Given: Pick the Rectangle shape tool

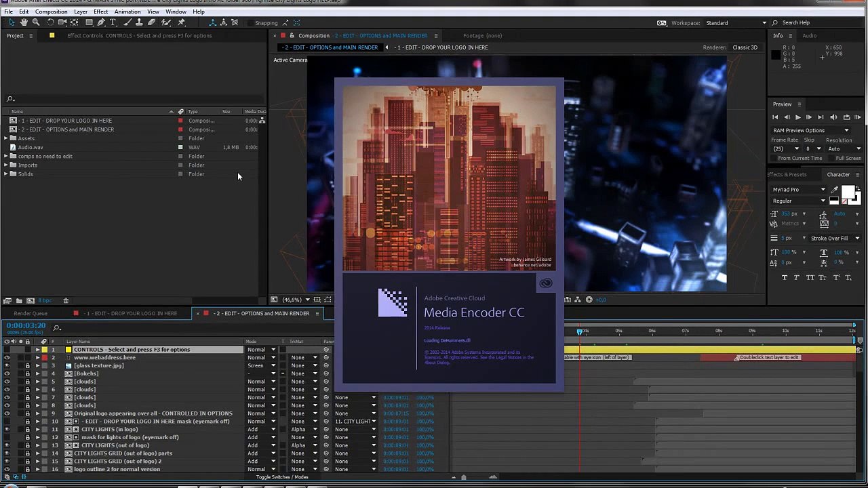Looking at the screenshot, I should coord(89,22).
